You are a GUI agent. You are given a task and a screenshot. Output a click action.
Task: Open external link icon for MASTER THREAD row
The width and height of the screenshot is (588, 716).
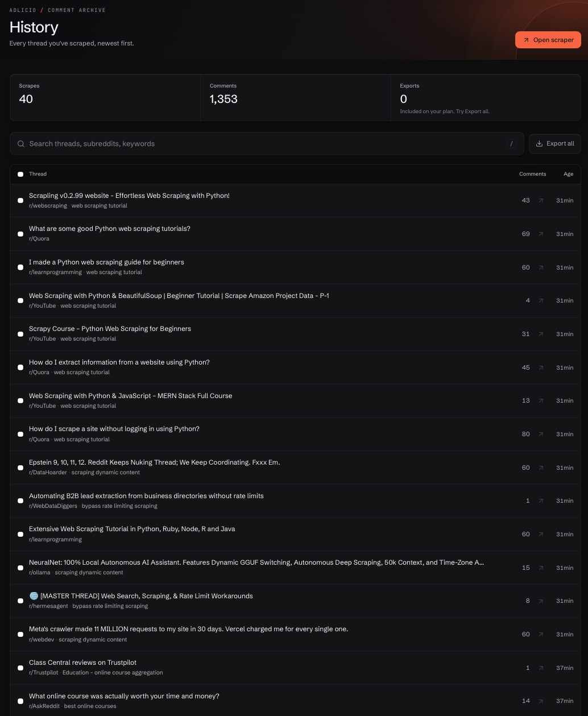[x=541, y=601]
